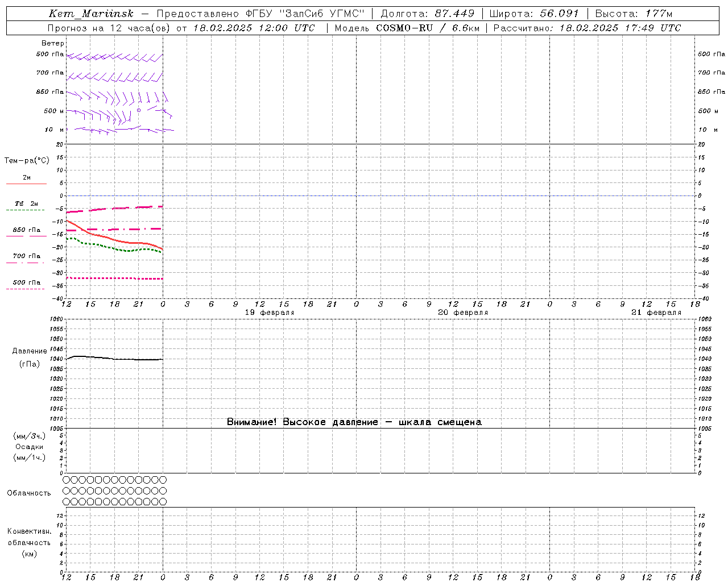Click '500 гПа' in the temperature legend
The image size is (728, 582).
(27, 282)
